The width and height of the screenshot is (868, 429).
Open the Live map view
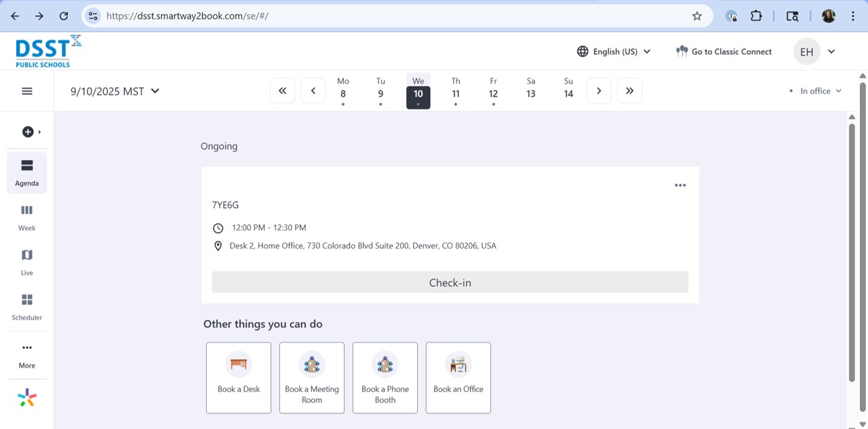[x=27, y=262]
